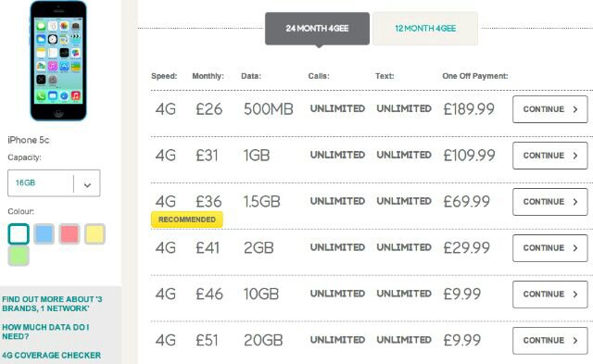The height and width of the screenshot is (364, 593).
Task: Continue with the £41 2GB plan
Action: [x=549, y=248]
